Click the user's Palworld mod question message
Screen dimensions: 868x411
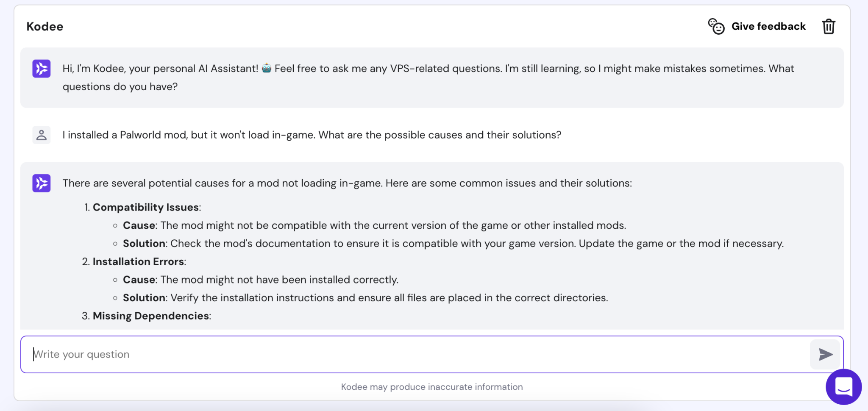312,134
